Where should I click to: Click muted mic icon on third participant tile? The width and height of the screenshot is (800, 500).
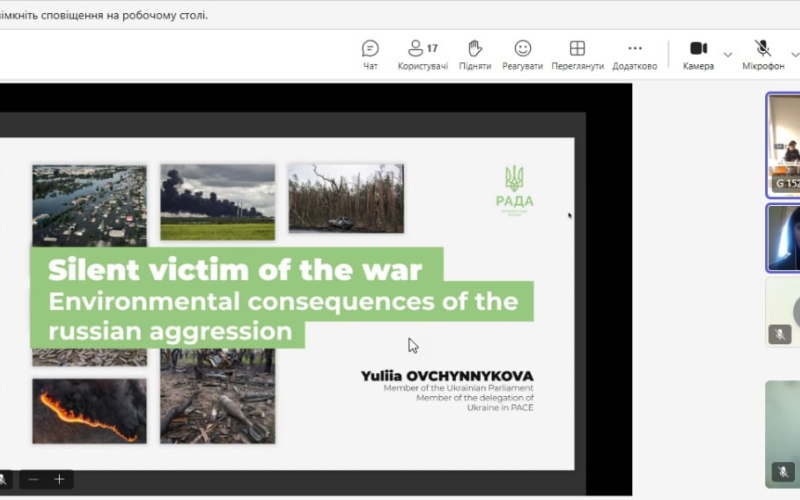[780, 335]
